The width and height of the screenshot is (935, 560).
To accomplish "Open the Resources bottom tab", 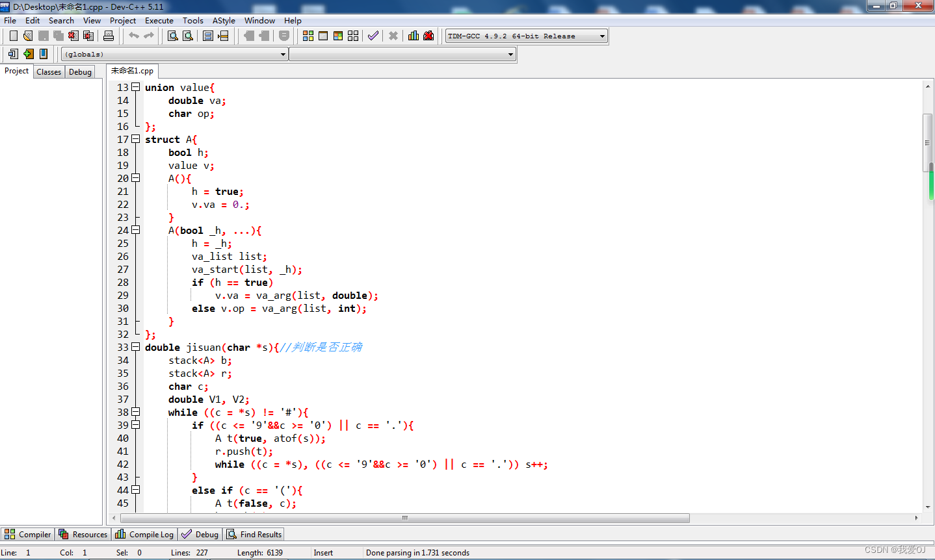I will pyautogui.click(x=83, y=534).
